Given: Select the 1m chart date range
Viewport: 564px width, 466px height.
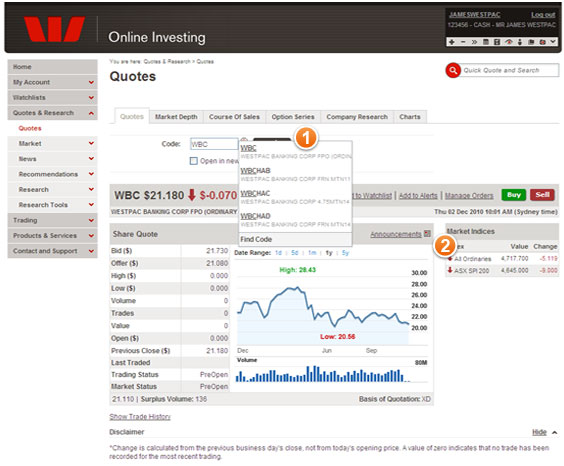Looking at the screenshot, I should [312, 253].
